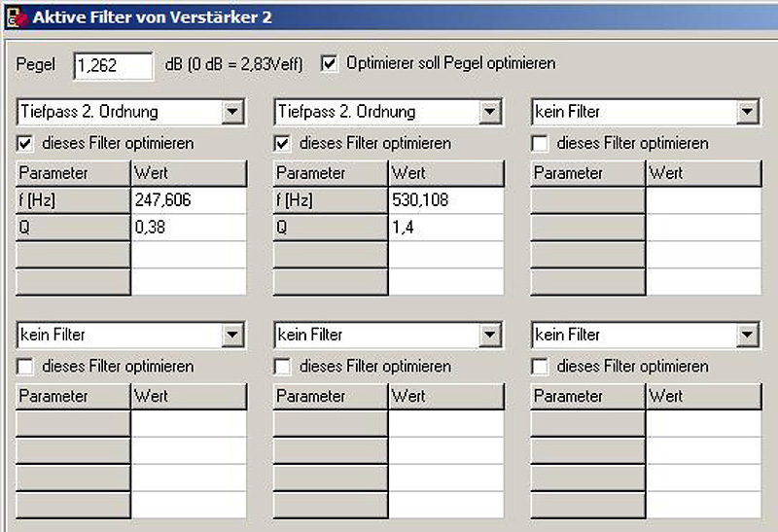Screen dimensions: 778x532
Task: Click 'Wert' column header in second filter table
Action: (445, 173)
